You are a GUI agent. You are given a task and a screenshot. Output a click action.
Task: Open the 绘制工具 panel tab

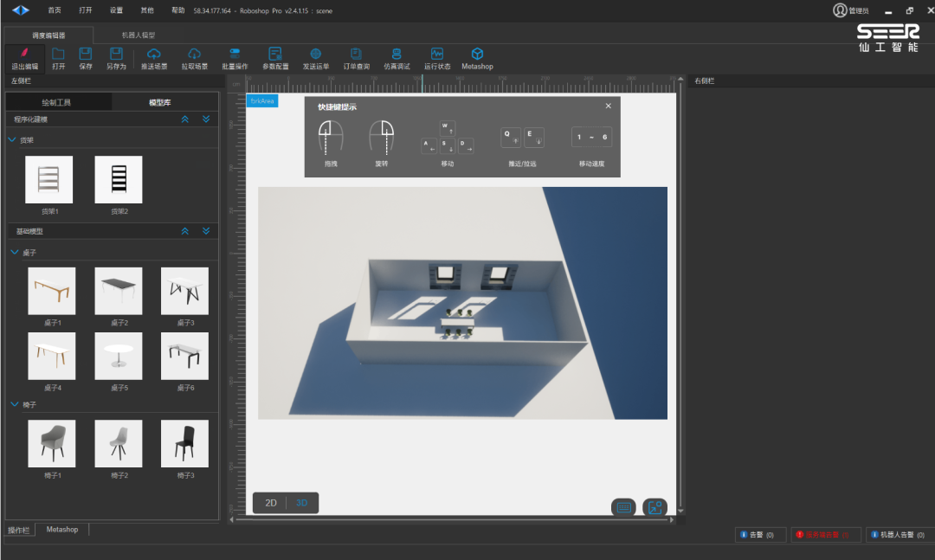(57, 102)
